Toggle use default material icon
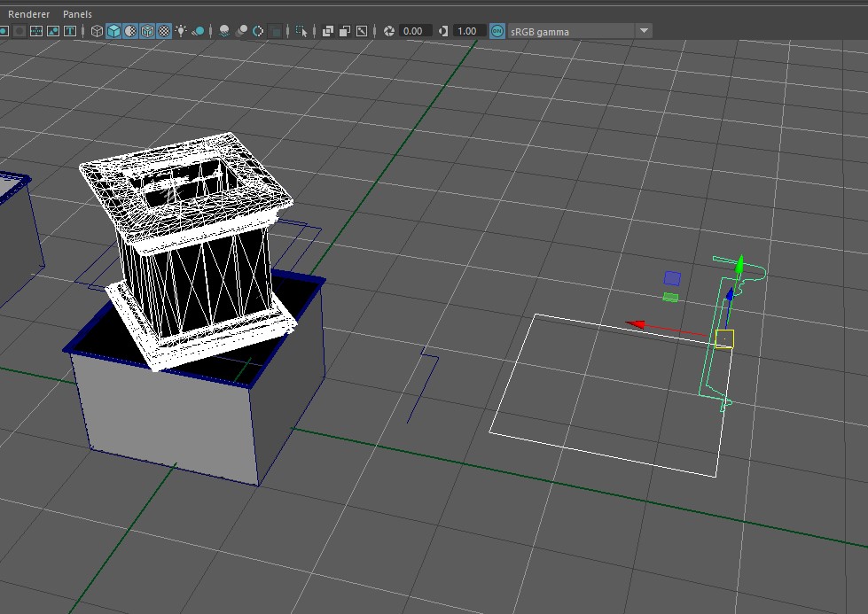 pyautogui.click(x=130, y=31)
